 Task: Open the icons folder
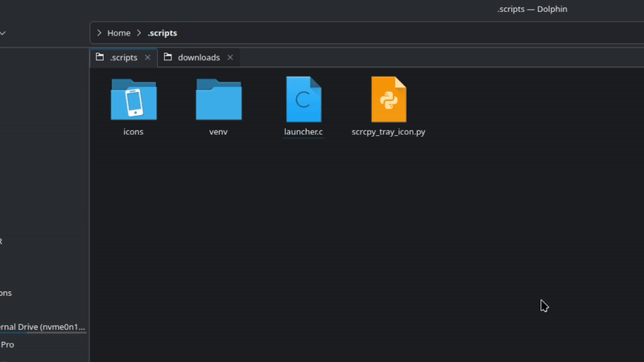[134, 99]
